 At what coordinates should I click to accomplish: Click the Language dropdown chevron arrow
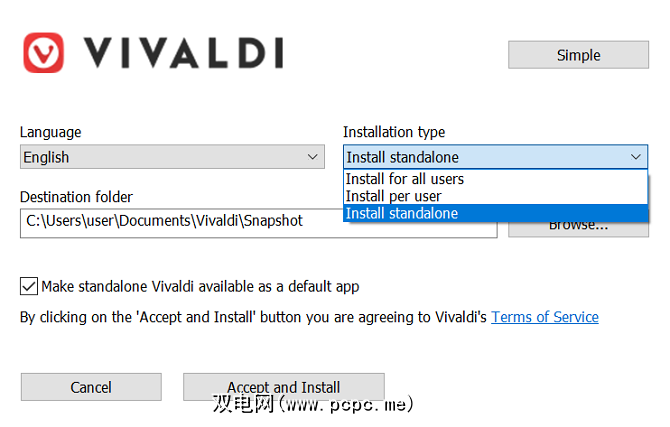click(312, 157)
